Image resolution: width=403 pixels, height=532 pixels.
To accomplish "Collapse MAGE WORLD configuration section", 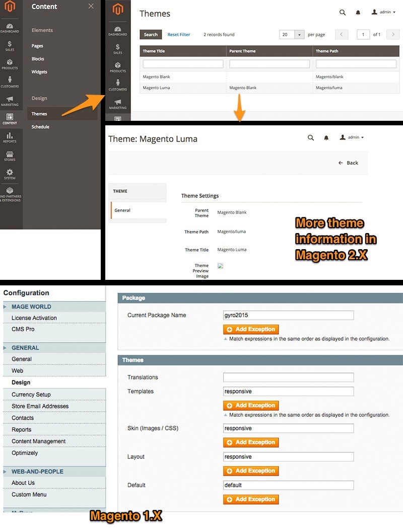I will (54, 307).
